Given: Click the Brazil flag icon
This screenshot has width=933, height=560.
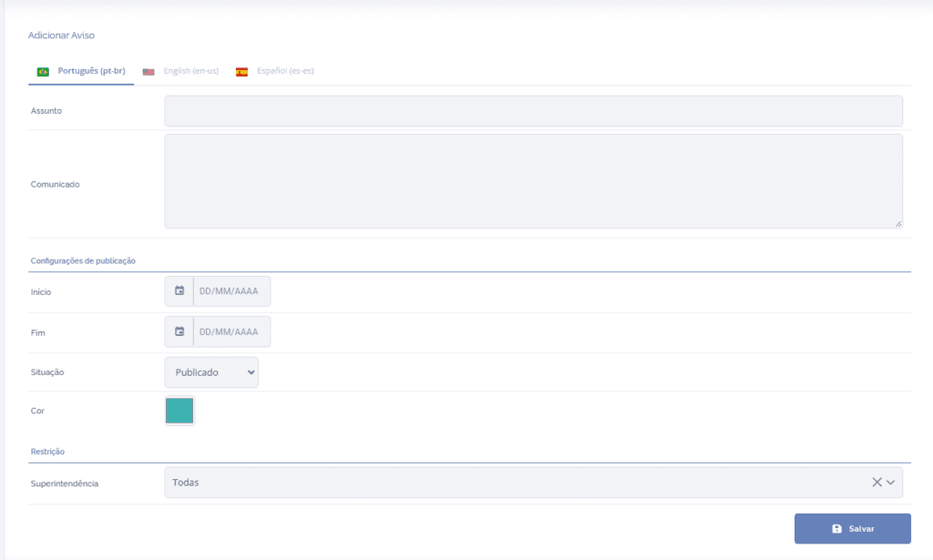Looking at the screenshot, I should coord(43,72).
